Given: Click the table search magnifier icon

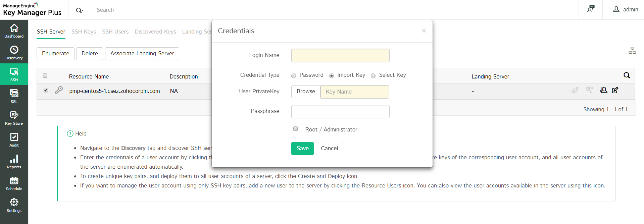Looking at the screenshot, I should [627, 75].
